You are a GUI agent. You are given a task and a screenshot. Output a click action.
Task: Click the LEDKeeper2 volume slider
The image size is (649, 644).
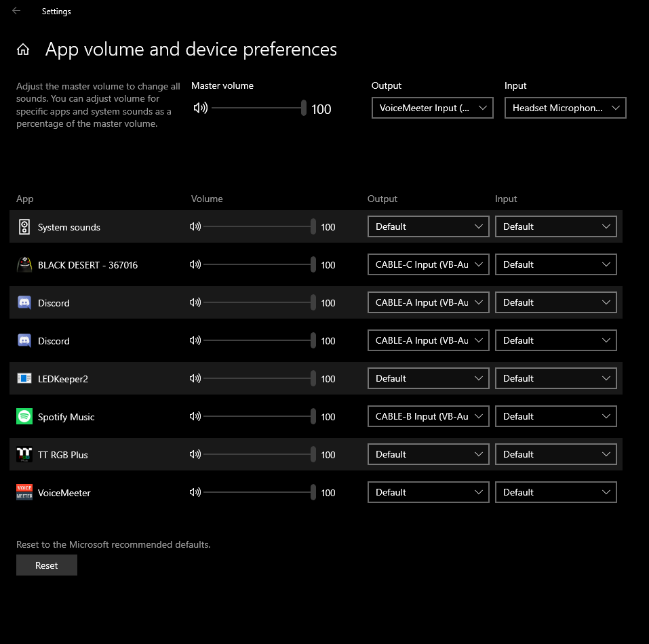[x=260, y=378]
